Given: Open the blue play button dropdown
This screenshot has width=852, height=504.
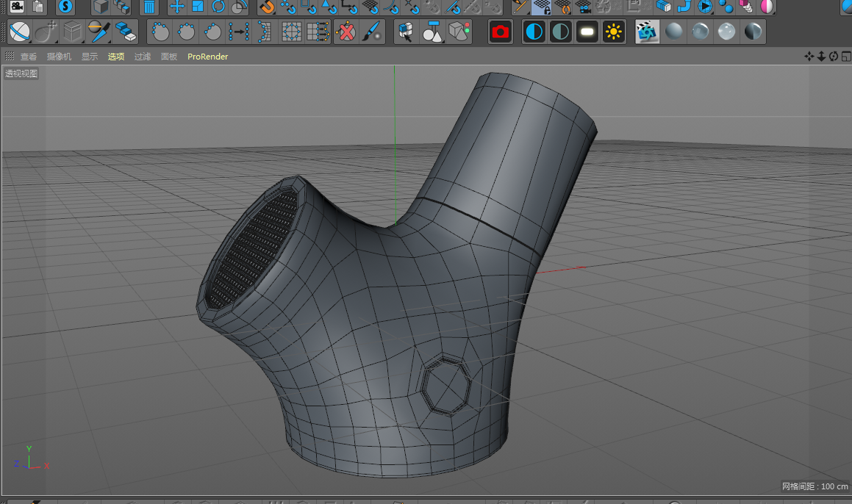Looking at the screenshot, I should [705, 7].
